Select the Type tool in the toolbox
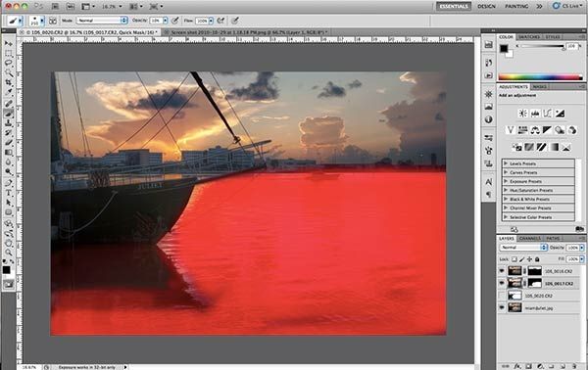Image resolution: width=588 pixels, height=370 pixels. 8,193
